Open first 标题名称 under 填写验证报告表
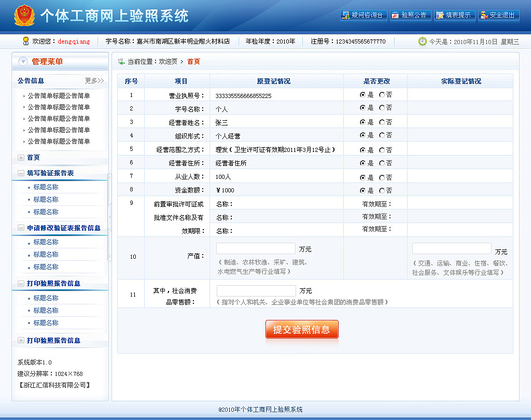 coord(46,187)
